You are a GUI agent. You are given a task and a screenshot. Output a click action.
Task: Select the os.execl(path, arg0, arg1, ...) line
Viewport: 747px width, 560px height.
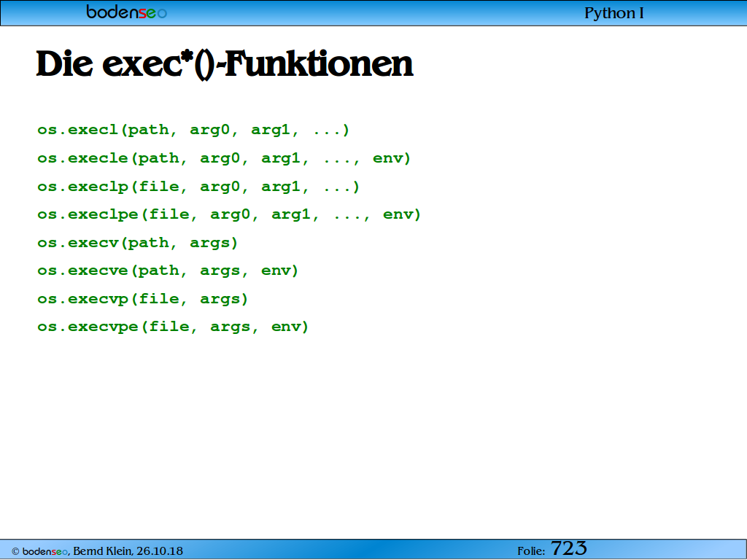[x=193, y=130]
